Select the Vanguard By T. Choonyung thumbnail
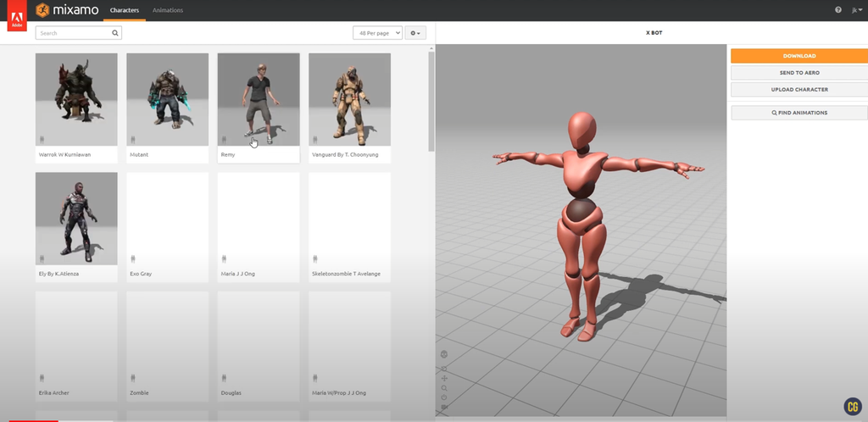 [x=350, y=99]
